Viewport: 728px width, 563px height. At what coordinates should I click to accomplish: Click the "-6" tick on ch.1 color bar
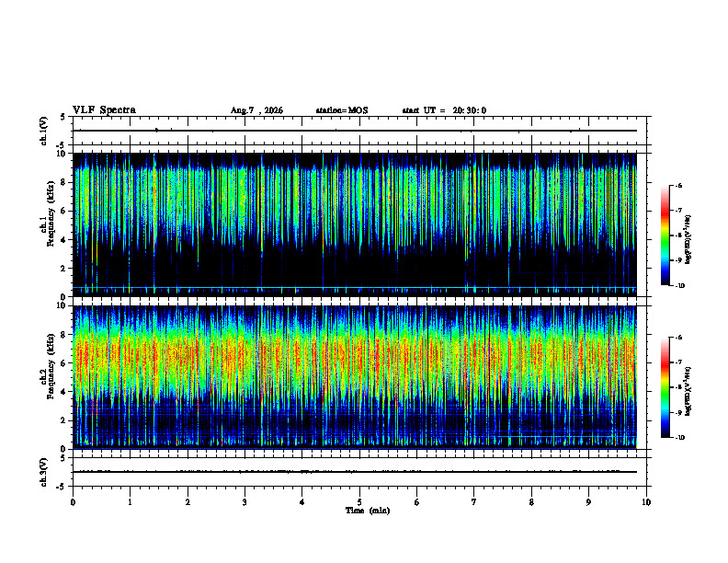click(678, 185)
